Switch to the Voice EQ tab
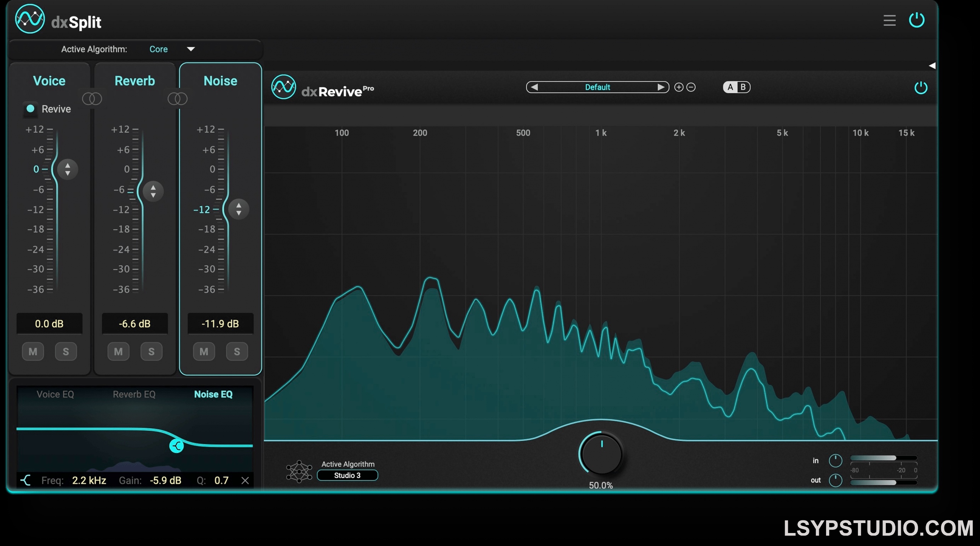 [x=55, y=394]
